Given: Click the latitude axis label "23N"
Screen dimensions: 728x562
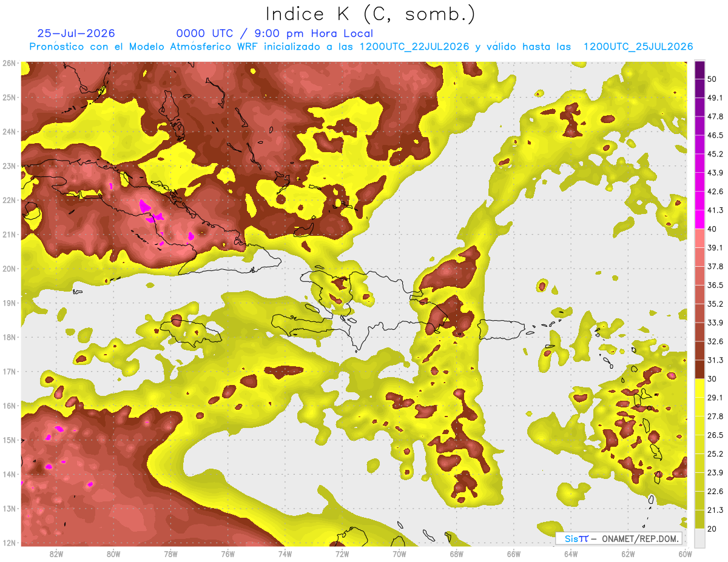Looking at the screenshot, I should [9, 166].
